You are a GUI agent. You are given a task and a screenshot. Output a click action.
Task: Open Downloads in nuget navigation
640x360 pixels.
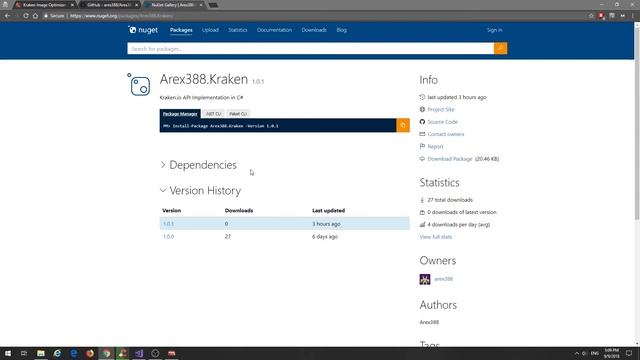point(314,30)
